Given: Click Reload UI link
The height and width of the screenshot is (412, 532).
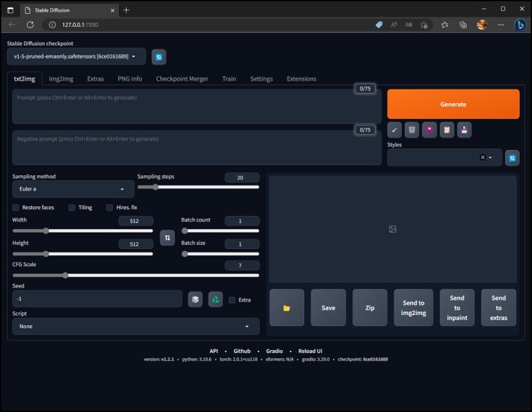Looking at the screenshot, I should [310, 351].
